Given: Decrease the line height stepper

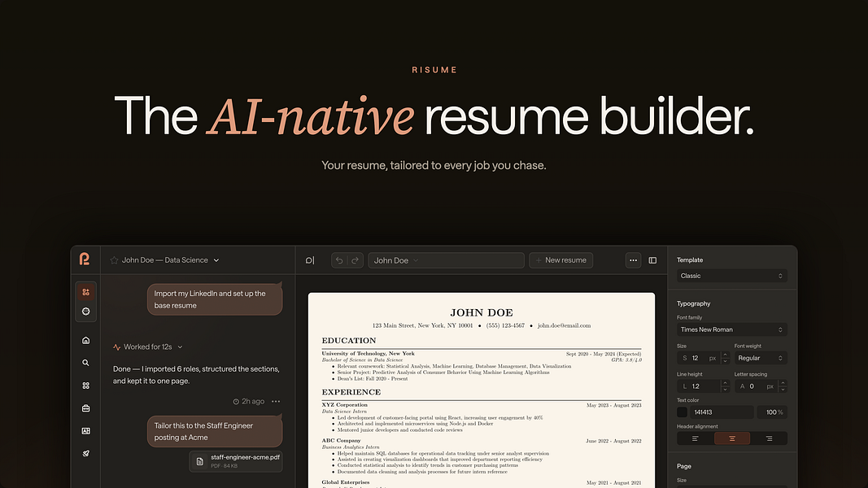Looking at the screenshot, I should tap(725, 390).
